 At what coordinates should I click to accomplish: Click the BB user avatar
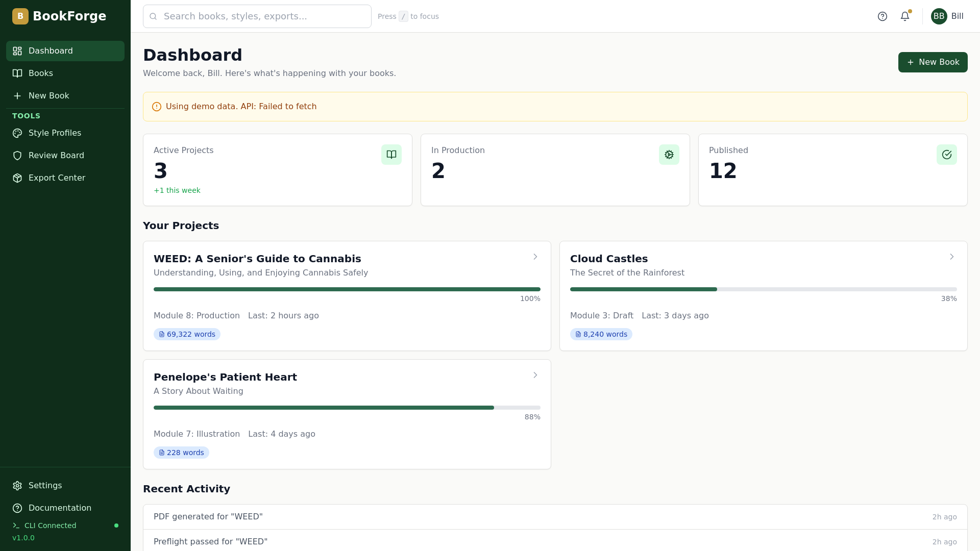click(x=939, y=16)
